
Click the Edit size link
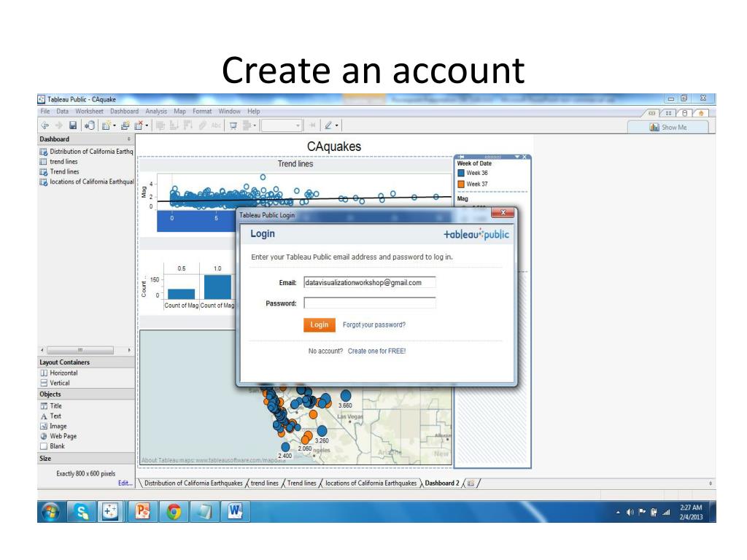(x=125, y=483)
